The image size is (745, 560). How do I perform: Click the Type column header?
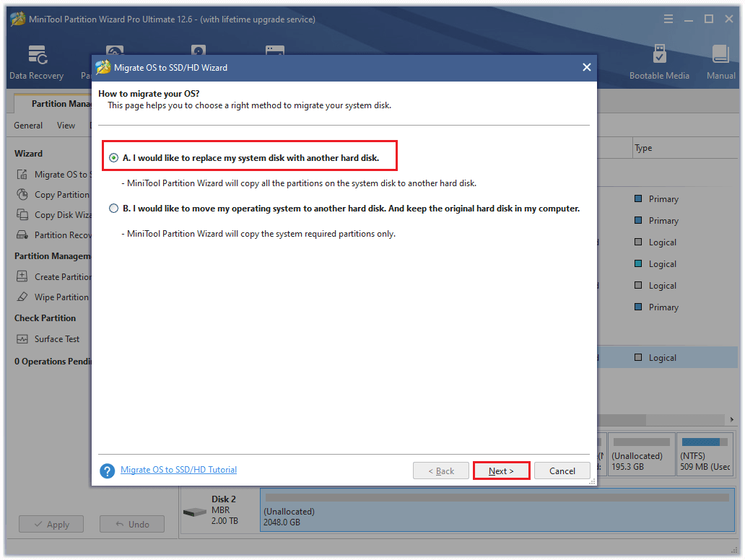[643, 148]
